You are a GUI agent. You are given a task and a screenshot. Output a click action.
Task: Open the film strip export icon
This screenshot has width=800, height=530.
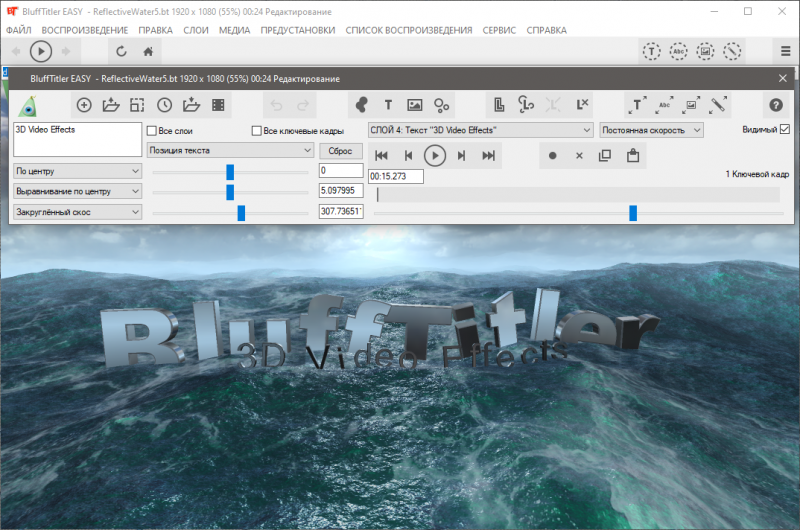[217, 104]
